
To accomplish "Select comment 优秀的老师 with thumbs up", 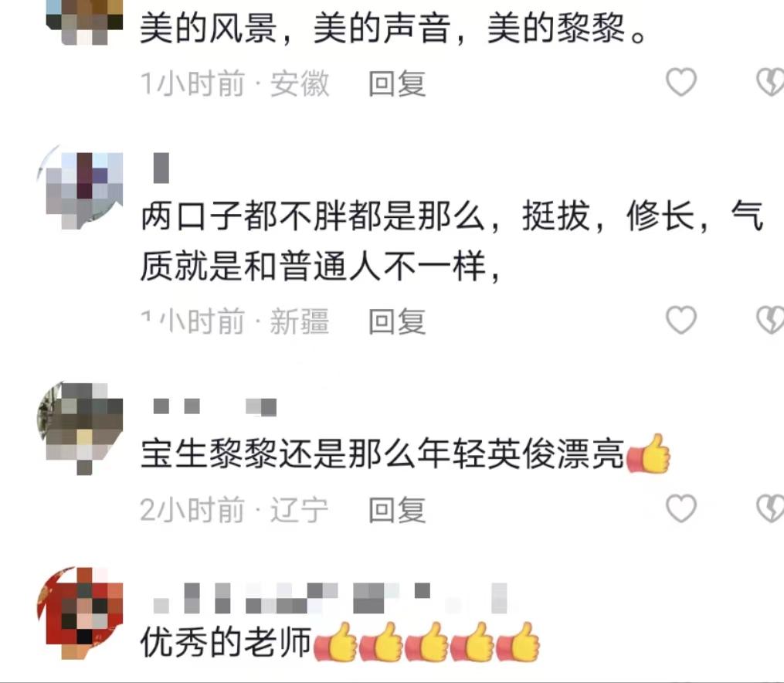I will 340,642.
